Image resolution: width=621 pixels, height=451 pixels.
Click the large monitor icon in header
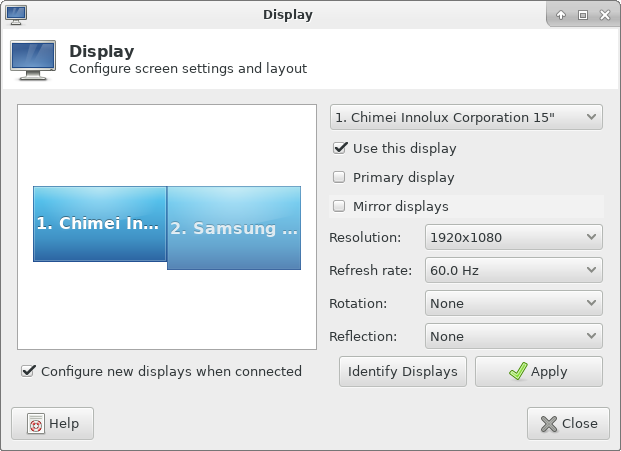(33, 60)
